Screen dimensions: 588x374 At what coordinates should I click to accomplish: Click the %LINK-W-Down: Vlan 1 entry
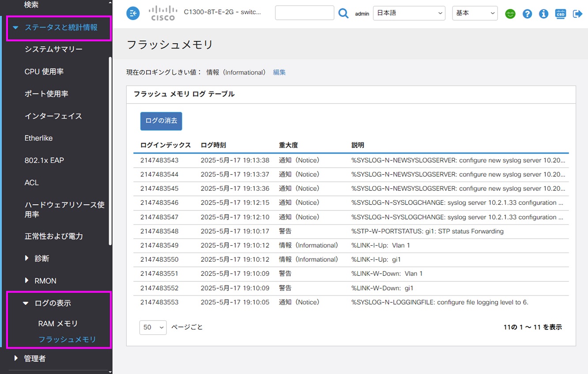tap(387, 273)
